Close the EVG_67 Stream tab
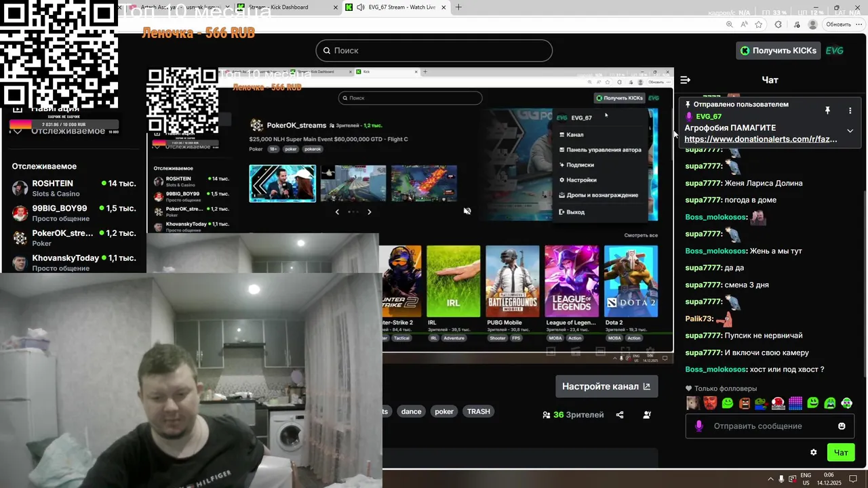This screenshot has height=488, width=868. coord(444,7)
